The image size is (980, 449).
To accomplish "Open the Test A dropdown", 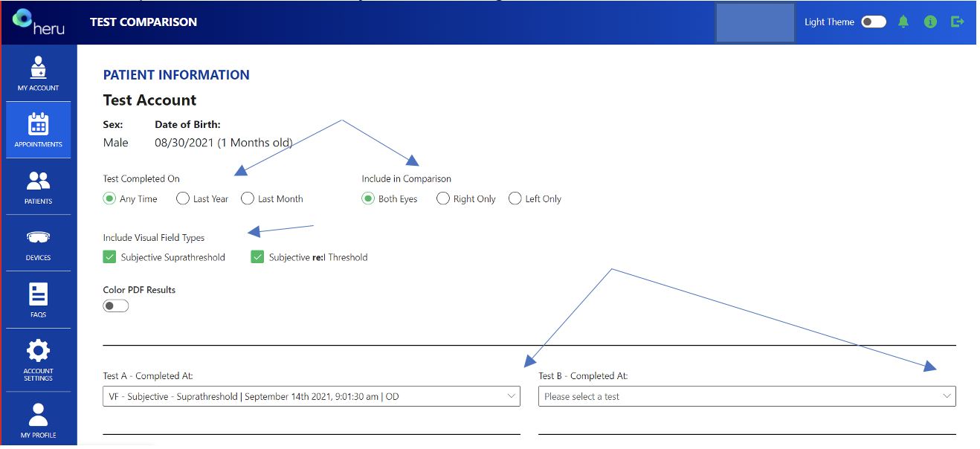I will (312, 396).
